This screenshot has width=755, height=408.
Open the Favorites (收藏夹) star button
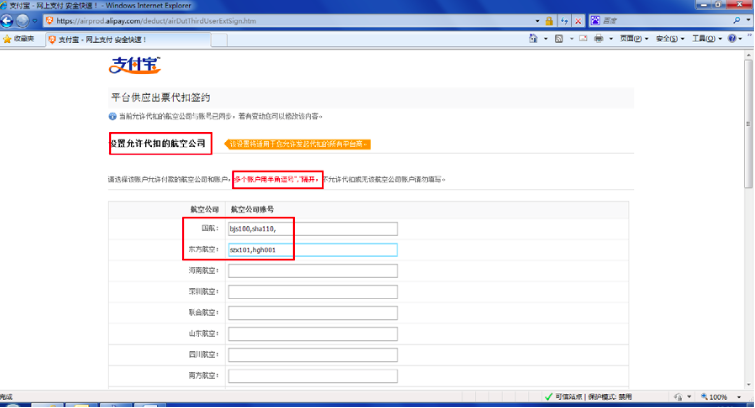[19, 39]
